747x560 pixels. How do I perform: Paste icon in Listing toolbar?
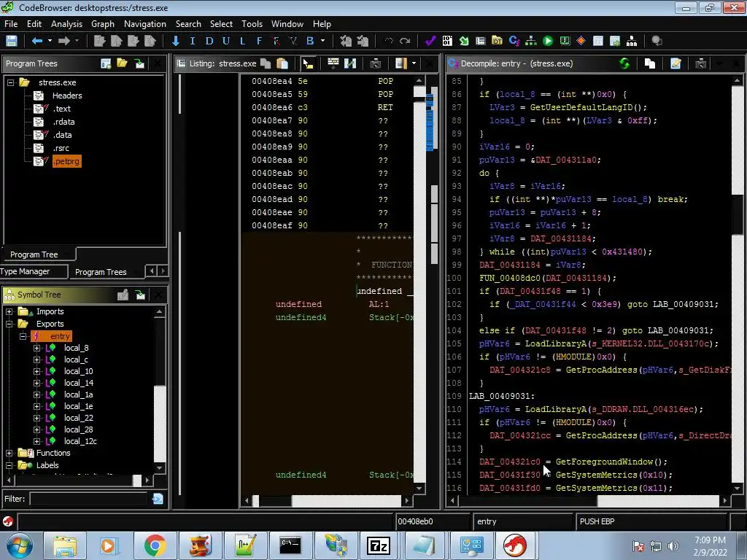click(x=282, y=63)
